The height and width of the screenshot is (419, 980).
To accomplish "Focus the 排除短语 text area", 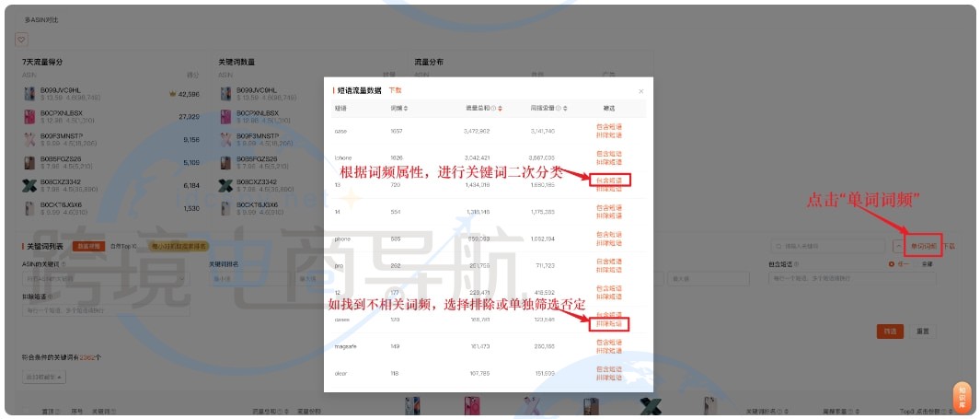I will coord(106,310).
